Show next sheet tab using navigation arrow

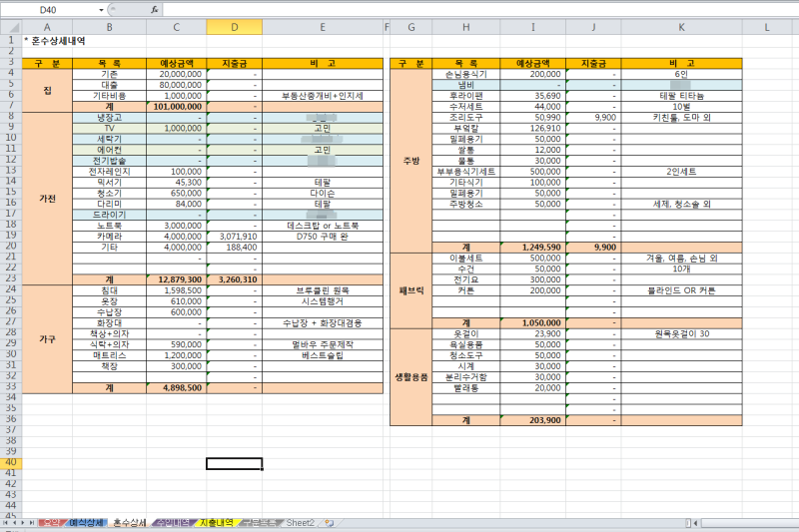[x=22, y=523]
